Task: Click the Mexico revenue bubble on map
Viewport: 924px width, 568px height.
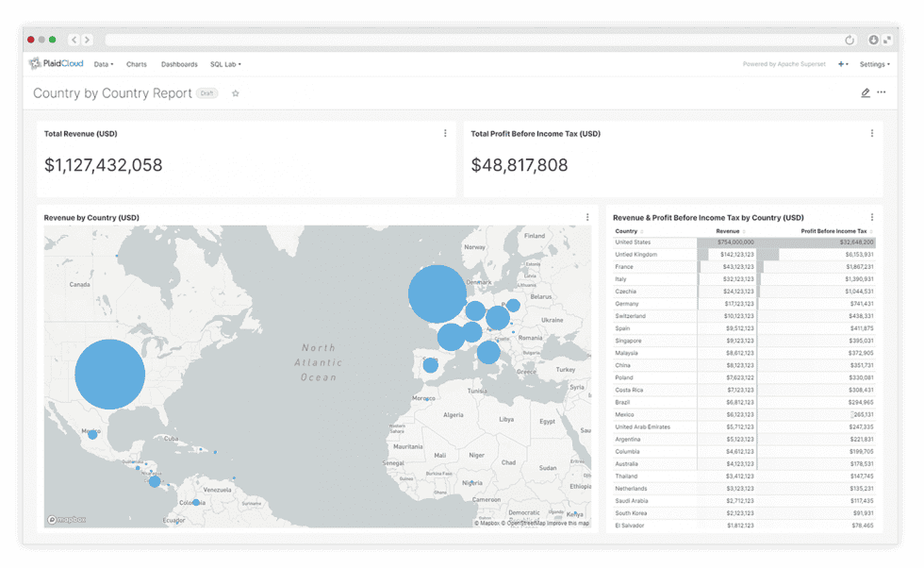Action: pos(92,435)
